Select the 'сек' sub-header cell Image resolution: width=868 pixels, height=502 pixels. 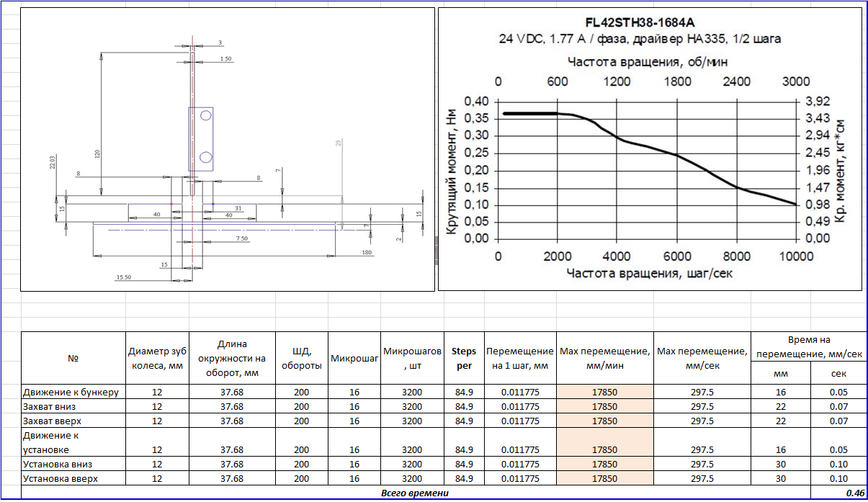pos(837,373)
